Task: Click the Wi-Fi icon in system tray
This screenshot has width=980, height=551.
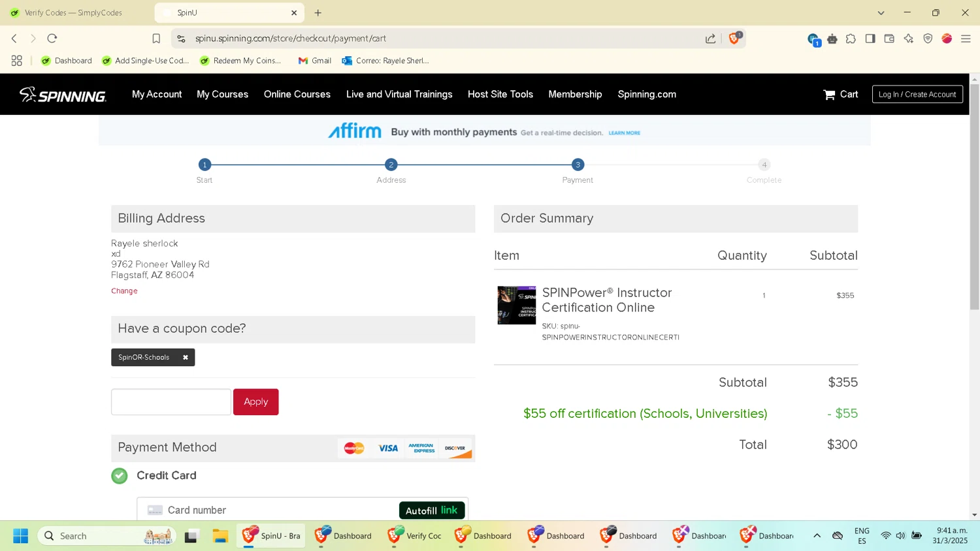Action: pyautogui.click(x=886, y=536)
